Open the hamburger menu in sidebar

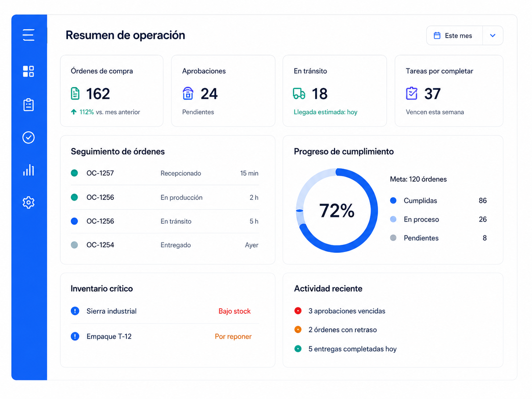pyautogui.click(x=28, y=35)
